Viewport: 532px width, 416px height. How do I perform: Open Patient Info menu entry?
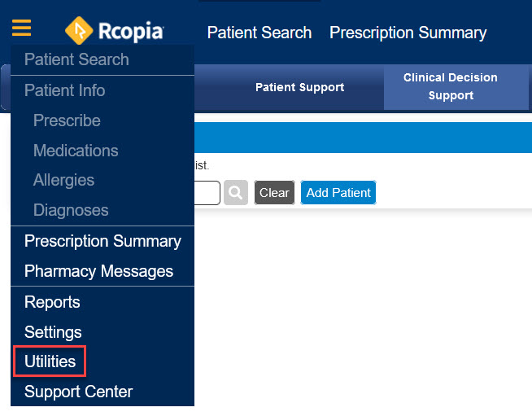[64, 90]
